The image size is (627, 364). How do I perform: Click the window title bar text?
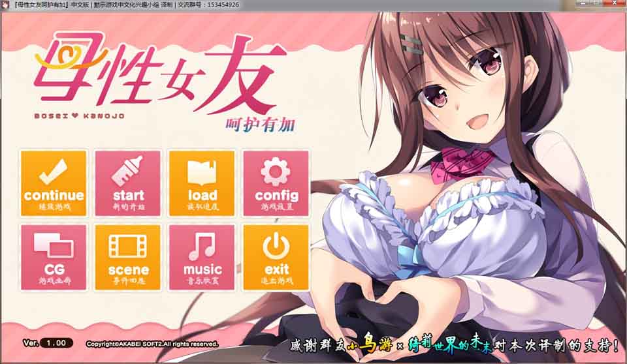[x=126, y=5]
